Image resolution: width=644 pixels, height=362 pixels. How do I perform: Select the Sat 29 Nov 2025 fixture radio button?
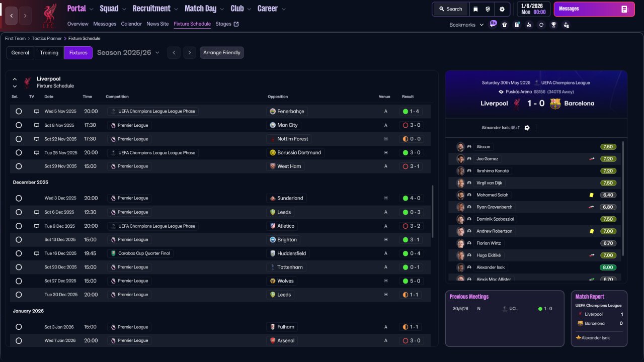click(19, 166)
